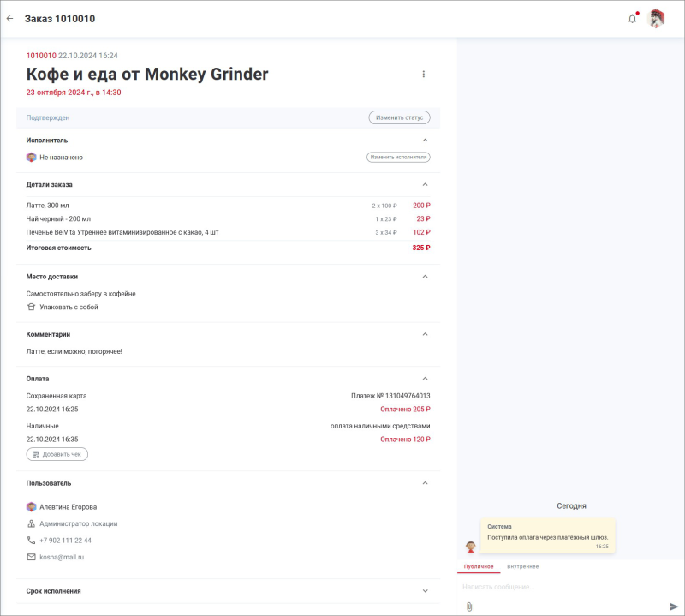Click the pickup date 23 октября 2024 г., в 14:30

(74, 93)
